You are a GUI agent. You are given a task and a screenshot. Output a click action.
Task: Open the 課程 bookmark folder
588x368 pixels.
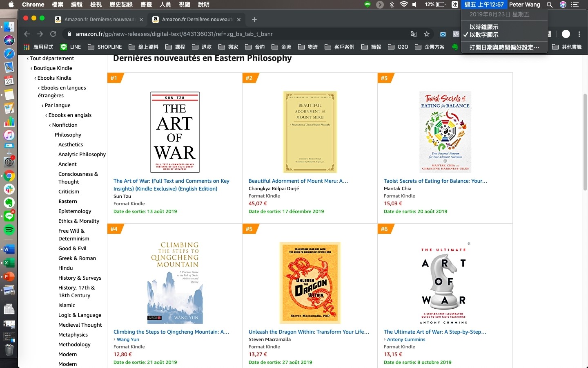[x=175, y=47]
